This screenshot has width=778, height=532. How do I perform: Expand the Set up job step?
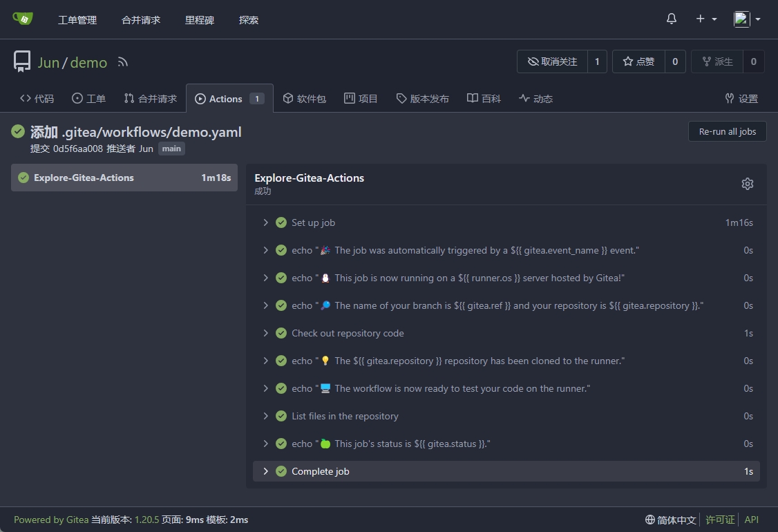[x=313, y=222]
